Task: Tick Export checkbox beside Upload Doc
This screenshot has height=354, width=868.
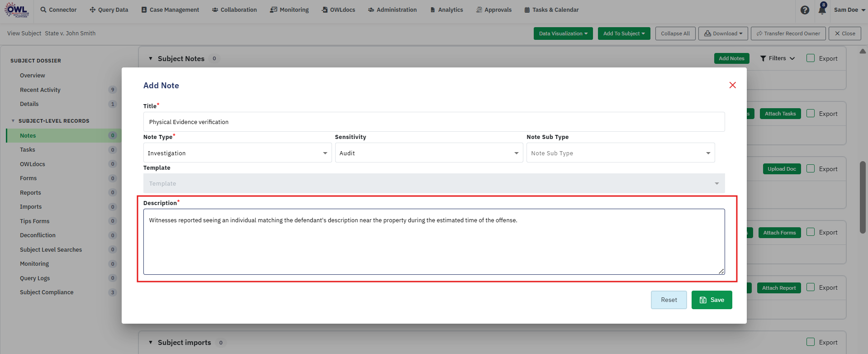Action: pyautogui.click(x=811, y=168)
